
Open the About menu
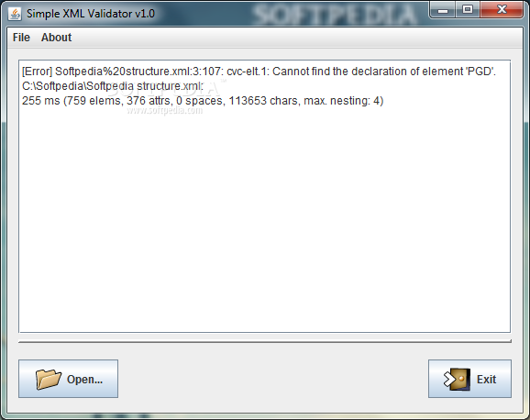pyautogui.click(x=57, y=38)
